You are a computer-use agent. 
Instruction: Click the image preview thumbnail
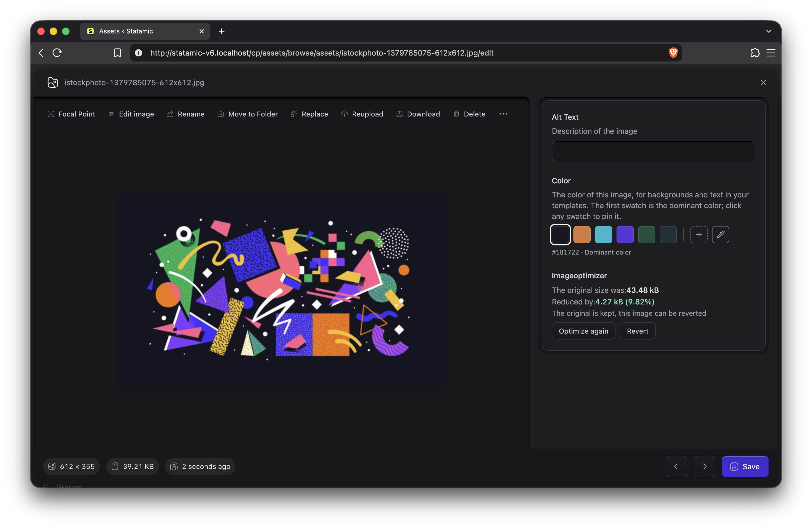[282, 290]
